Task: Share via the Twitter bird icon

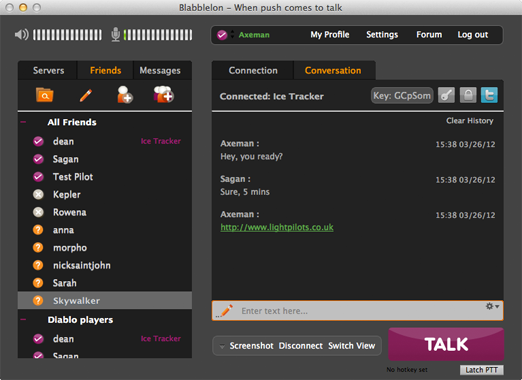Action: 489,96
